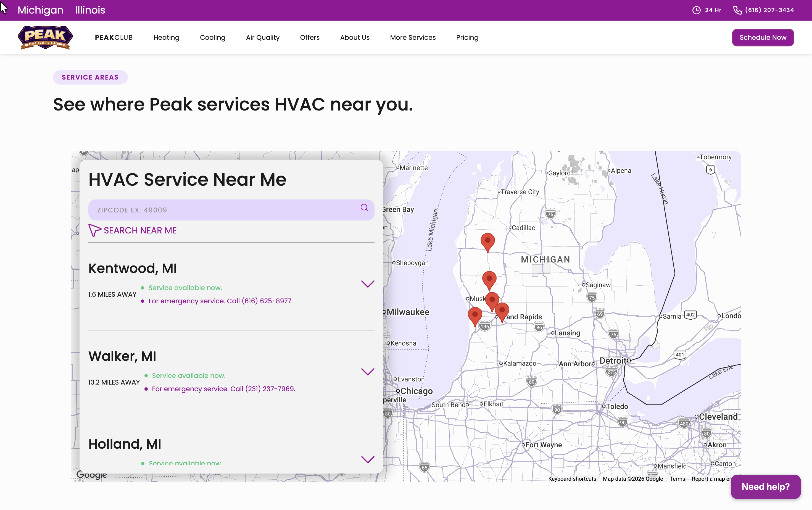Click the SEARCH NEAR ME link

140,230
